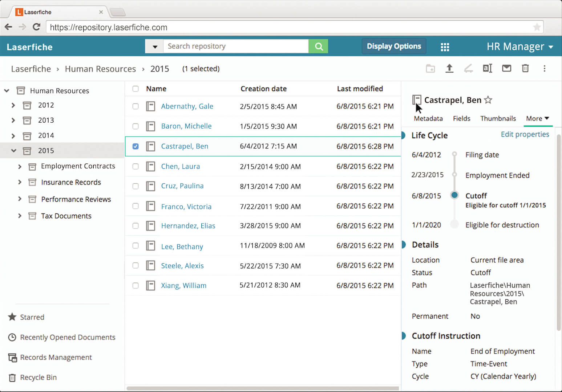Viewport: 562px width, 392px height.
Task: Check the Baron, Michelle checkbox
Action: [x=136, y=126]
